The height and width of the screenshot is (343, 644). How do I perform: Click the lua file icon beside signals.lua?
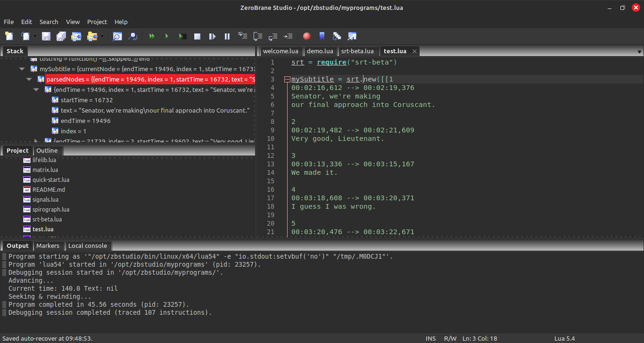point(27,199)
